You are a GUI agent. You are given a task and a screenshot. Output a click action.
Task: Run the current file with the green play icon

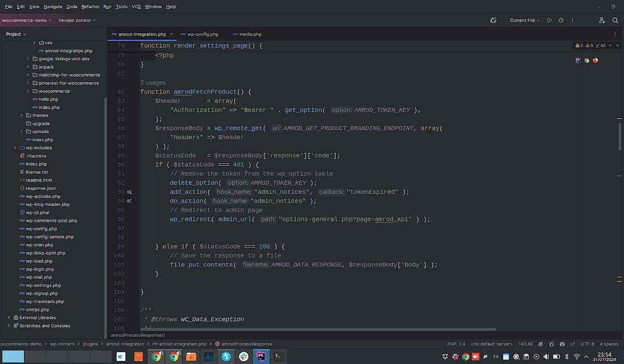pos(550,20)
